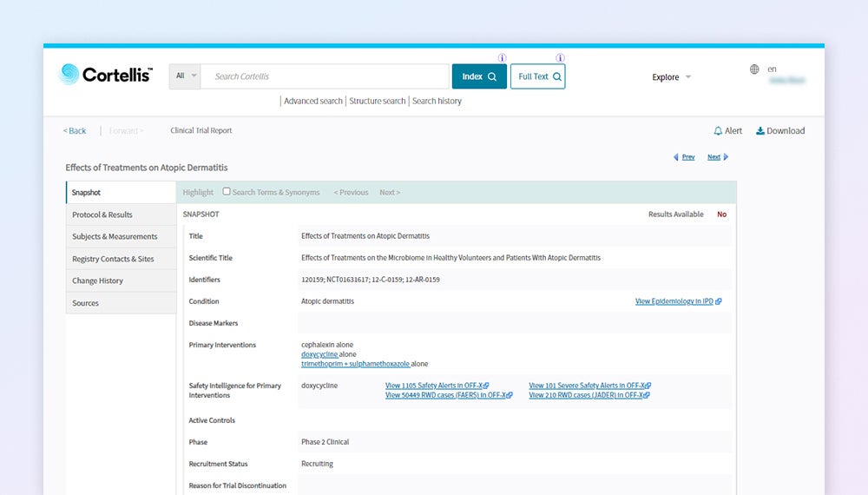Go to previous record arrow
Image resolution: width=868 pixels, height=495 pixels.
click(676, 157)
